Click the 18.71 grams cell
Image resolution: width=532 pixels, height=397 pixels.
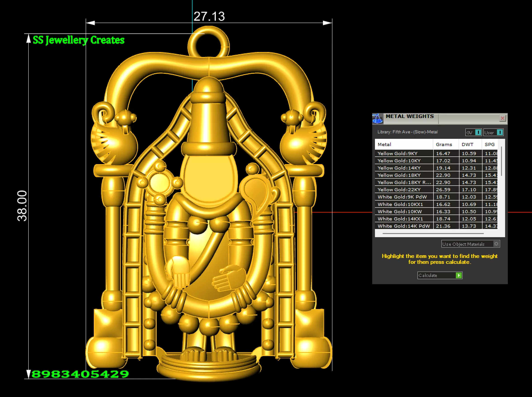(446, 197)
